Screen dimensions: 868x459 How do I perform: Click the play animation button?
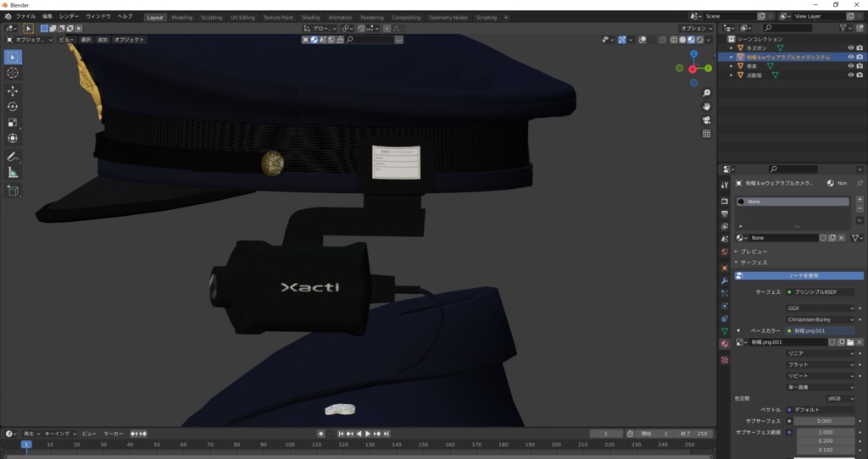click(x=368, y=434)
